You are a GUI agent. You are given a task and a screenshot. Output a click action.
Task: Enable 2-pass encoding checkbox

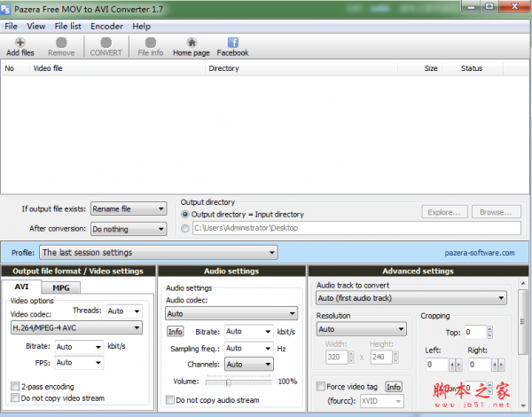[15, 387]
